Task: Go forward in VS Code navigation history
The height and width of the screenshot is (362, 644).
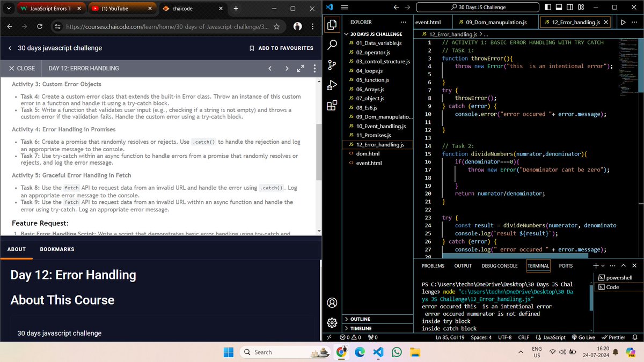Action: tap(407, 6)
